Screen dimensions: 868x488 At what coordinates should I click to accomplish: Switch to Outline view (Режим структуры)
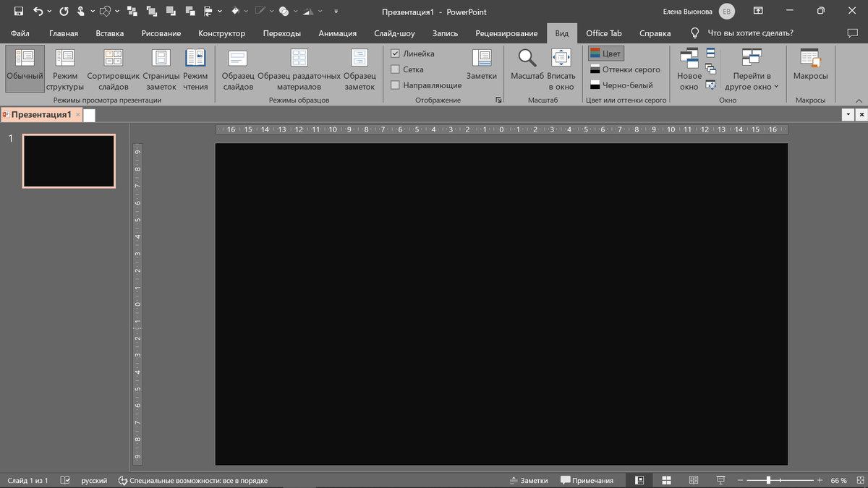pos(65,69)
